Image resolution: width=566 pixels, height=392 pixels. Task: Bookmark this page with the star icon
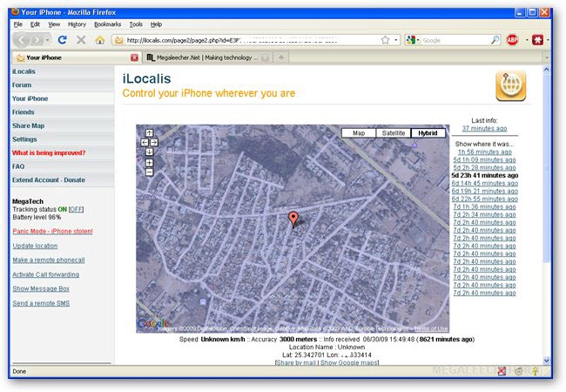[x=386, y=40]
